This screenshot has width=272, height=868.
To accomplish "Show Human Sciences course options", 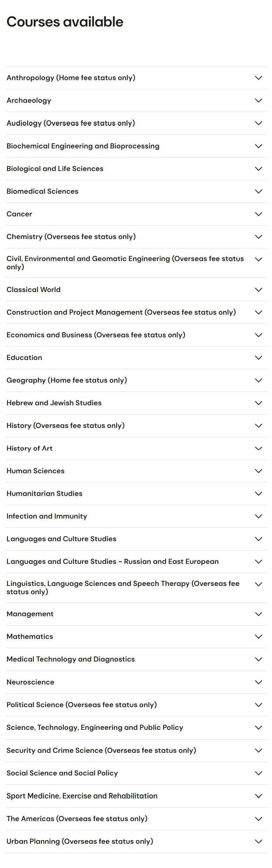I will (x=136, y=471).
